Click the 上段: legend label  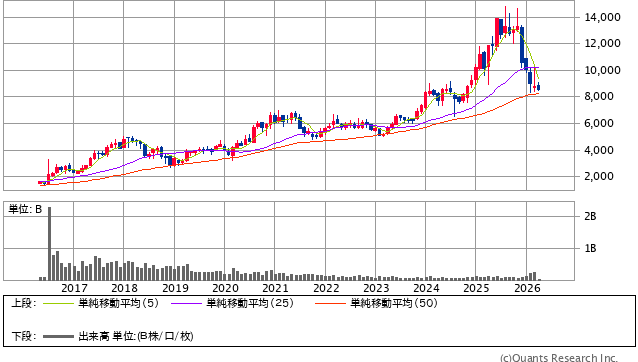tap(24, 303)
